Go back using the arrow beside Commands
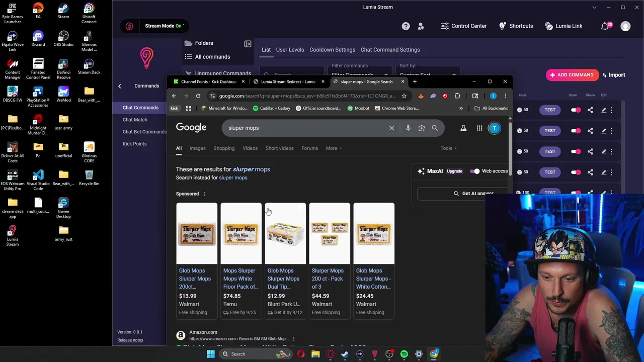This screenshot has height=362, width=644. pyautogui.click(x=120, y=86)
